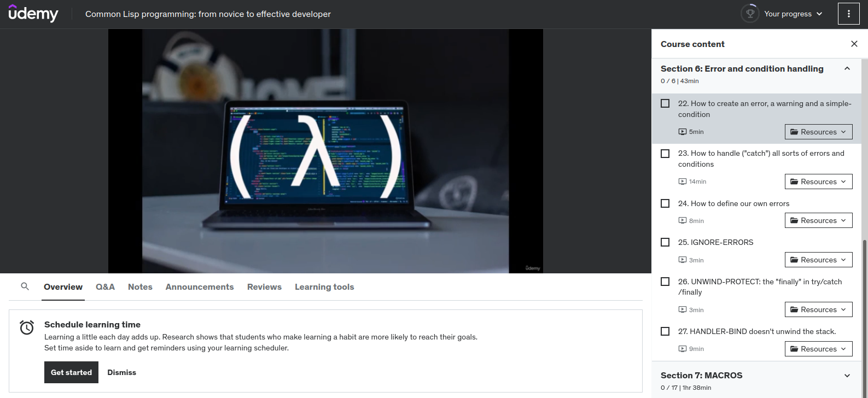Click the Udemy logo
This screenshot has height=398, width=868.
point(33,14)
